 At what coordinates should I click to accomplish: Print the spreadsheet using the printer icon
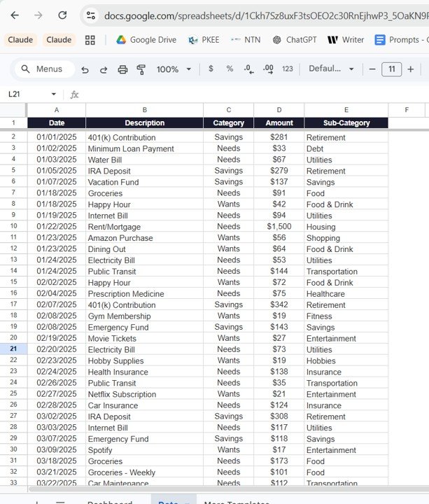(122, 69)
